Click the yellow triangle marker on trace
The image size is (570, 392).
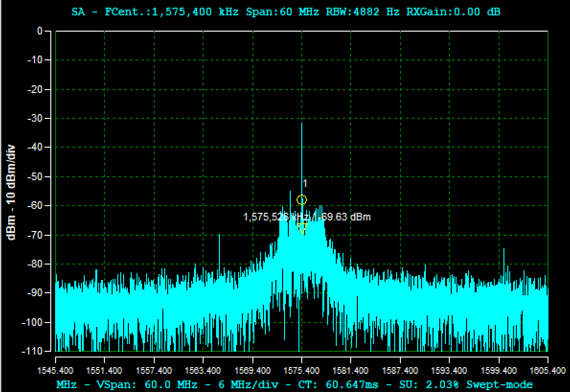pos(302,229)
